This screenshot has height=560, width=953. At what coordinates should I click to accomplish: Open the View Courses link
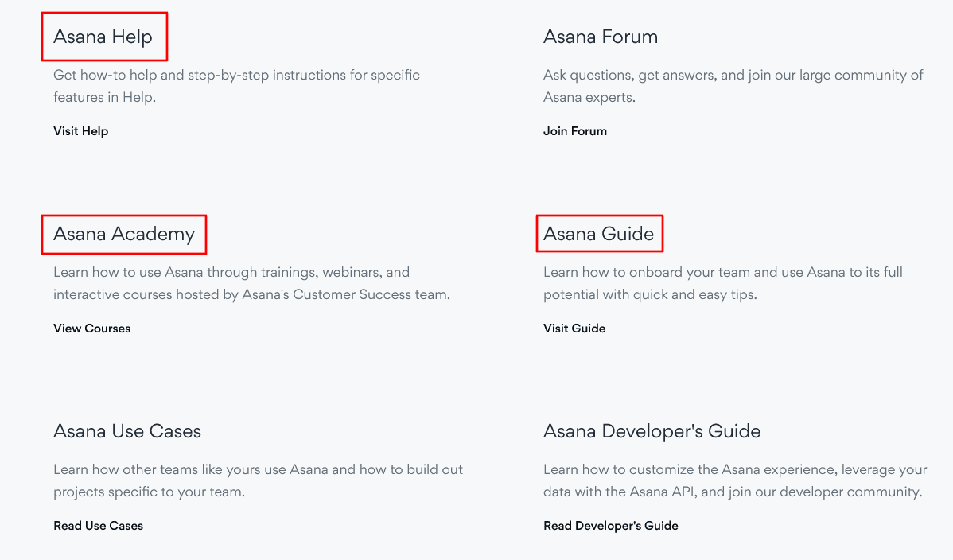91,329
